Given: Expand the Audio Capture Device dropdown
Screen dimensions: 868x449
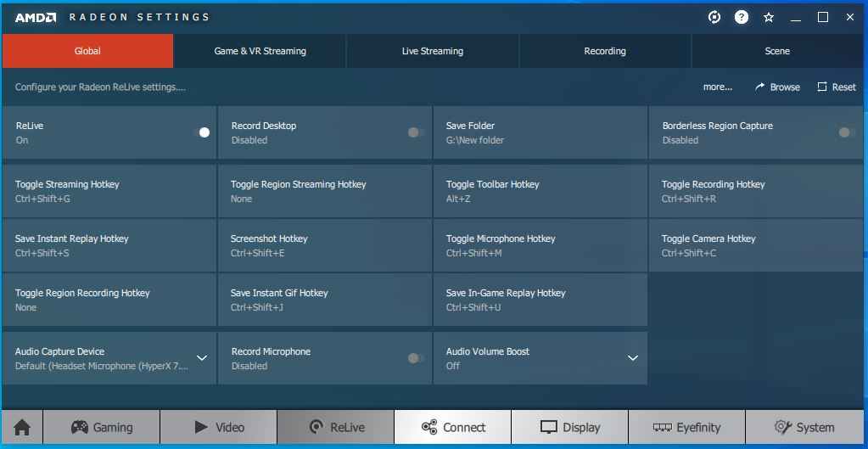Looking at the screenshot, I should click(x=202, y=358).
